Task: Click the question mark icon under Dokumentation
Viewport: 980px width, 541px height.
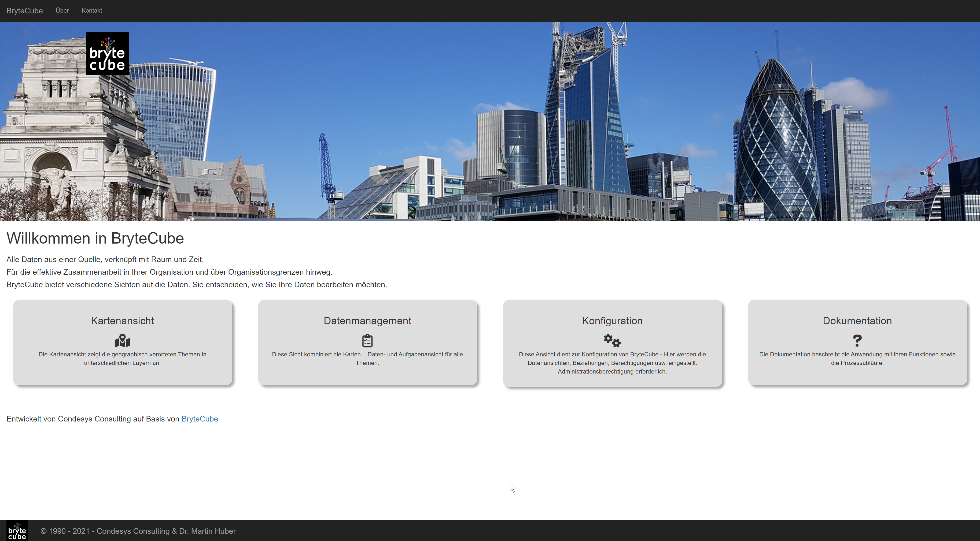Action: pyautogui.click(x=857, y=341)
